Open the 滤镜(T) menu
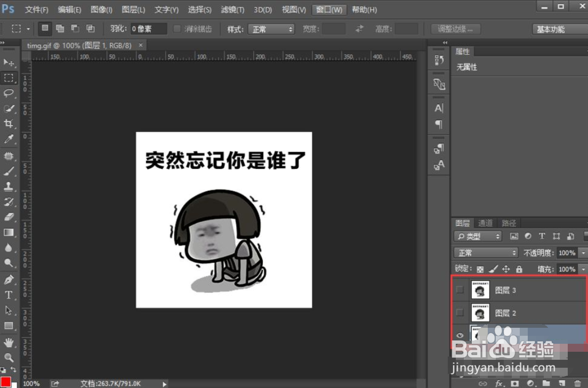588x388 pixels. [232, 10]
